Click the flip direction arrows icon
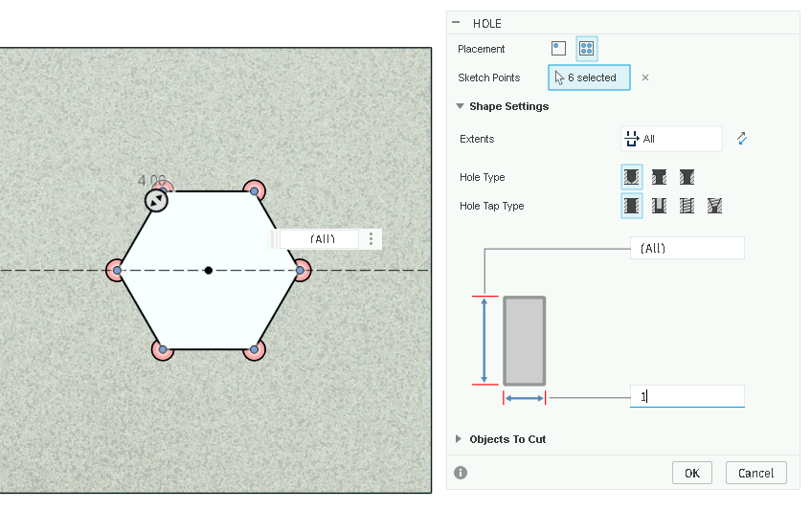 tap(741, 140)
